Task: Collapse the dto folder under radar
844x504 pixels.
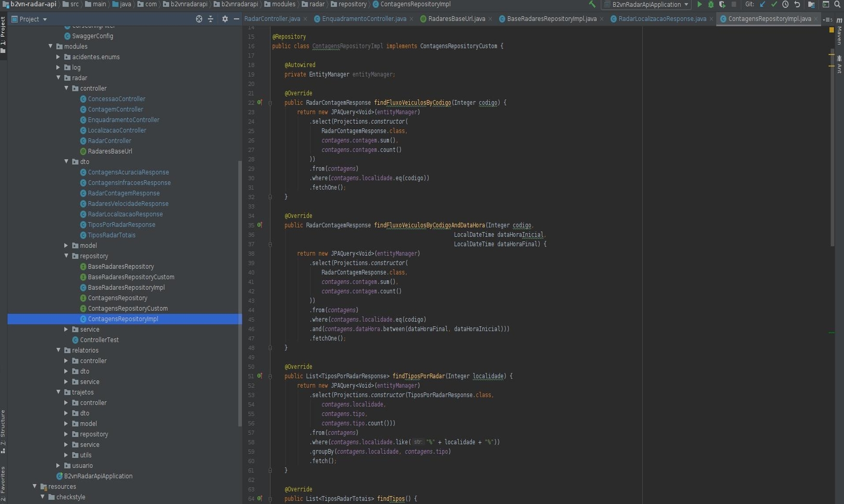Action: (x=66, y=162)
